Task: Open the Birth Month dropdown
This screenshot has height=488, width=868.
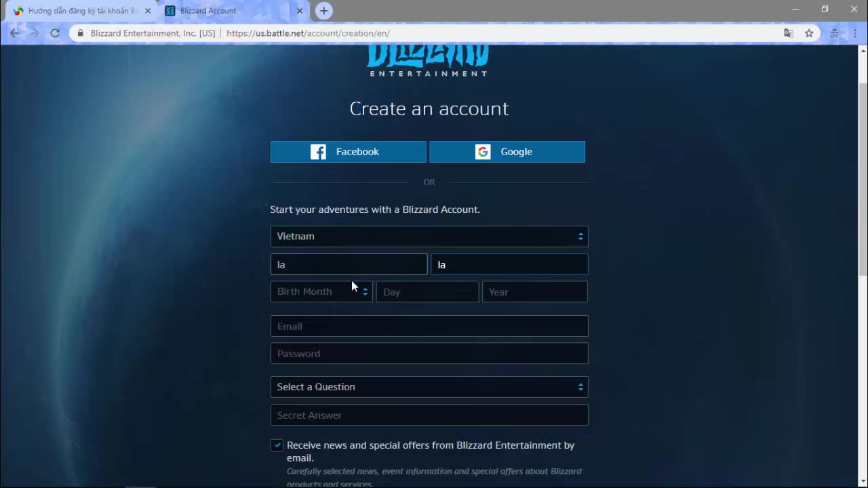Action: coord(321,291)
